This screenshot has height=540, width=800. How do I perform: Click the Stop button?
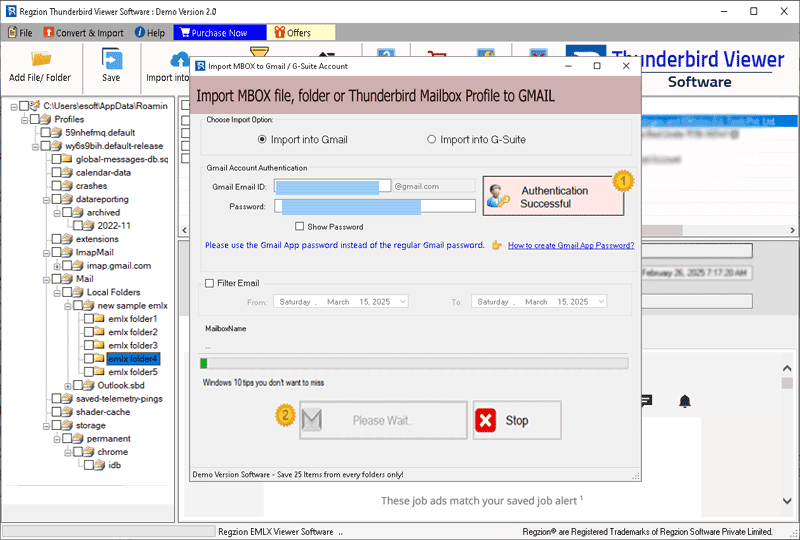pos(517,420)
